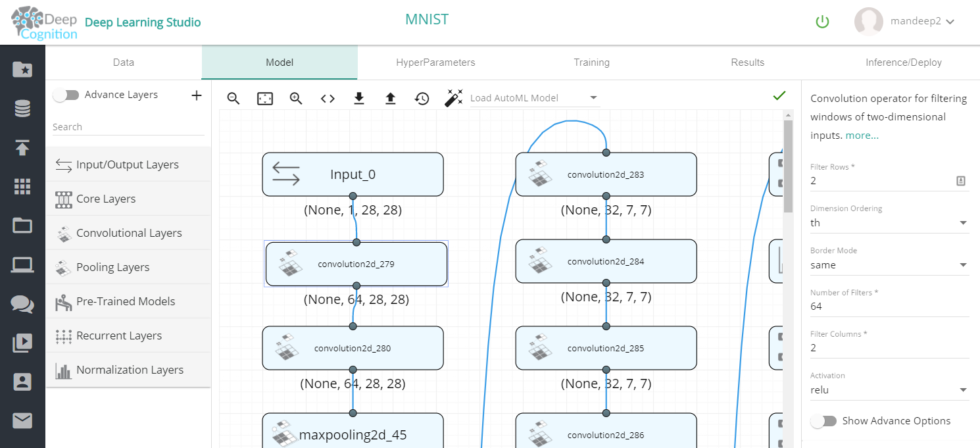Viewport: 980px width, 448px height.
Task: Select the maxpooling2d_45 node
Action: pyautogui.click(x=353, y=431)
